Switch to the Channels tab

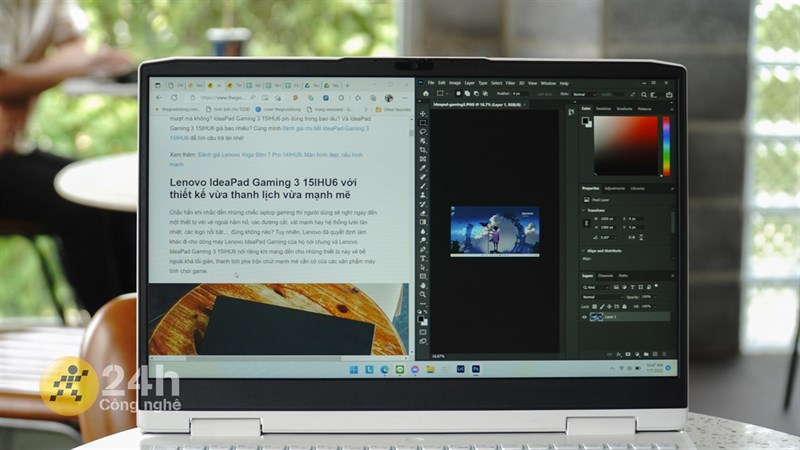pos(606,276)
